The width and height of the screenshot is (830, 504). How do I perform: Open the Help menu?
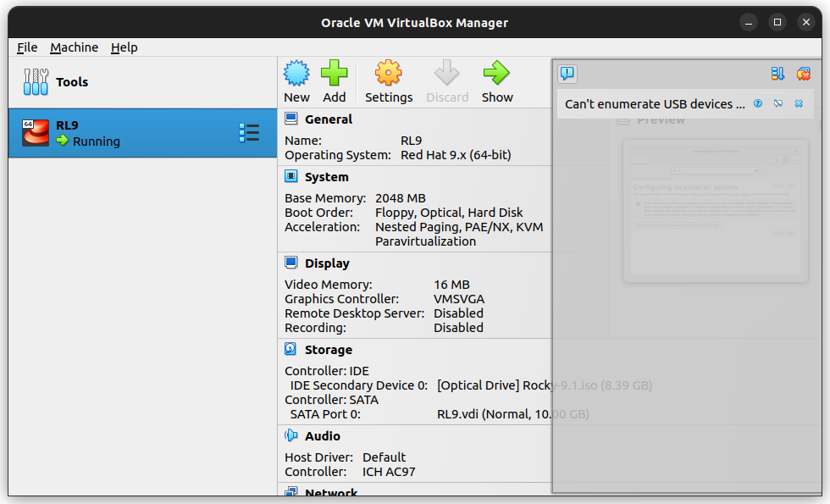(x=124, y=47)
